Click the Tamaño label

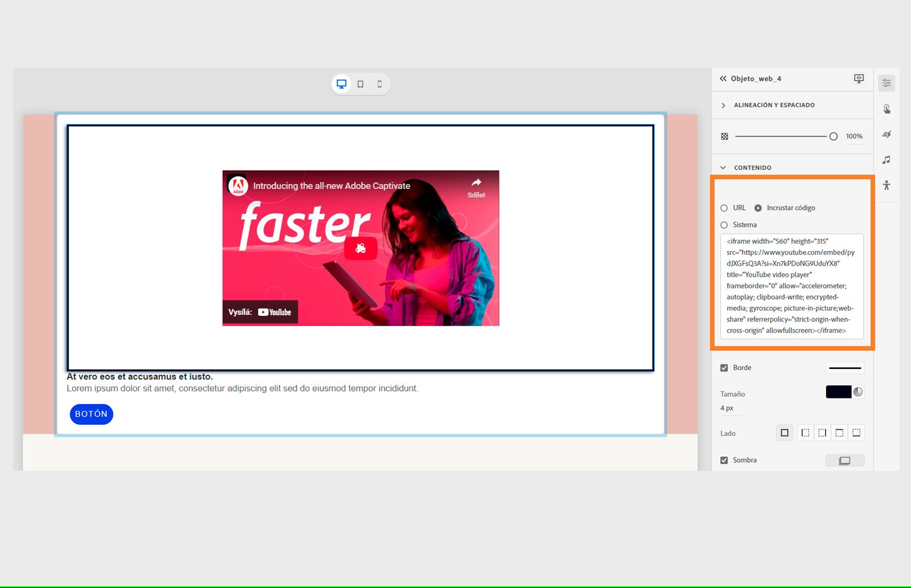(x=732, y=394)
